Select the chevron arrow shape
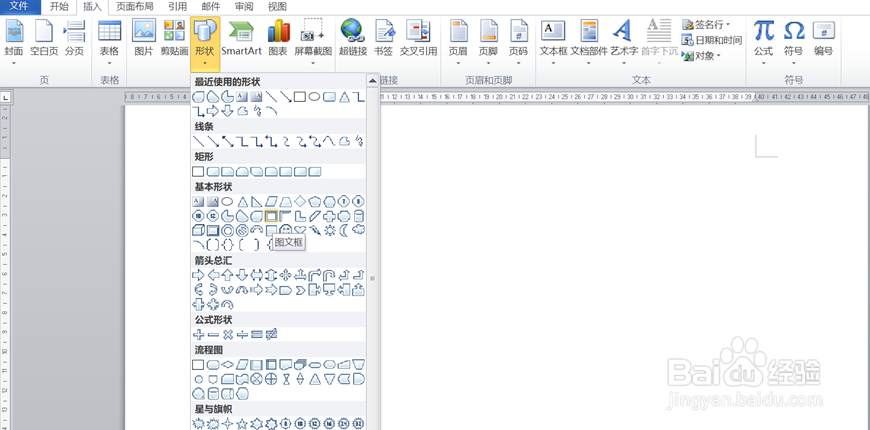 [x=300, y=289]
